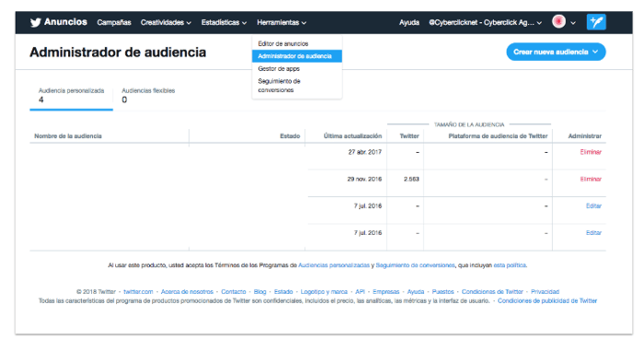Screen dimensions: 644x351
Task: Select Gestor de apps menu entry
Action: [x=297, y=69]
